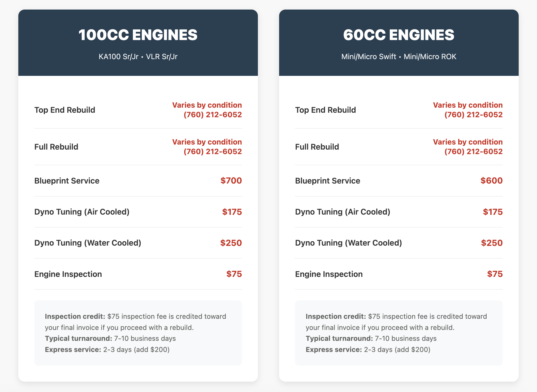The width and height of the screenshot is (537, 392).
Task: Click phone number for 60cc Top End Rebuild
Action: 474,115
